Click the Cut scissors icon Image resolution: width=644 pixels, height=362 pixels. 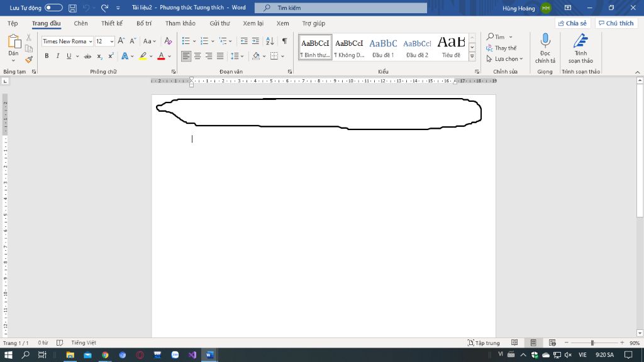point(29,37)
